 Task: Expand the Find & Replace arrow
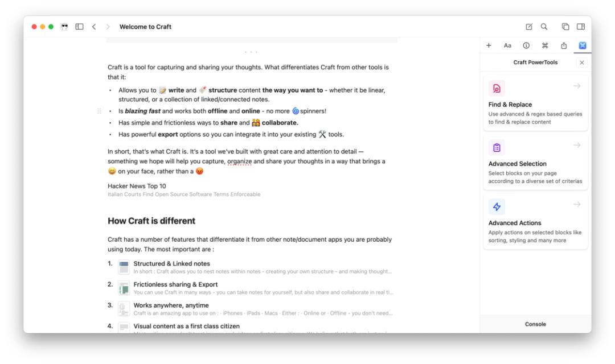[577, 86]
